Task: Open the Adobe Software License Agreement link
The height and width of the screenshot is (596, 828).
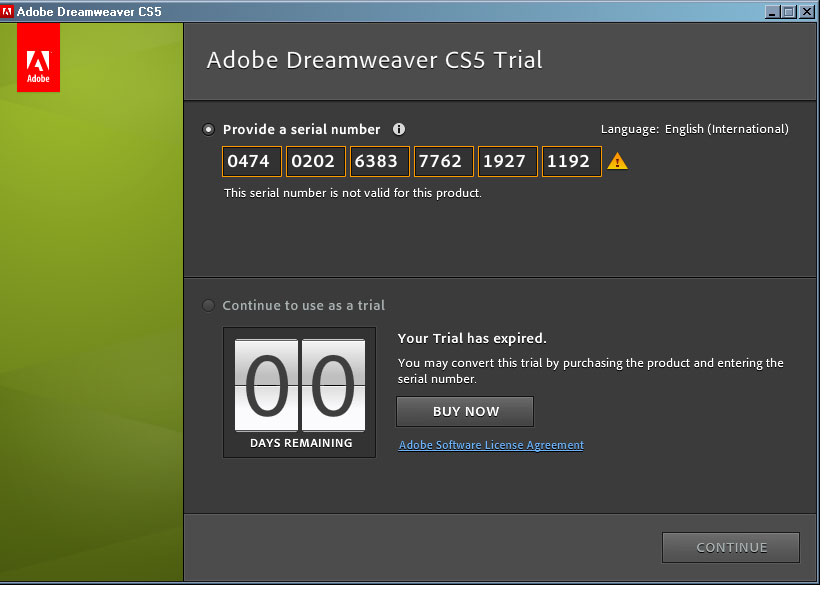Action: 491,445
